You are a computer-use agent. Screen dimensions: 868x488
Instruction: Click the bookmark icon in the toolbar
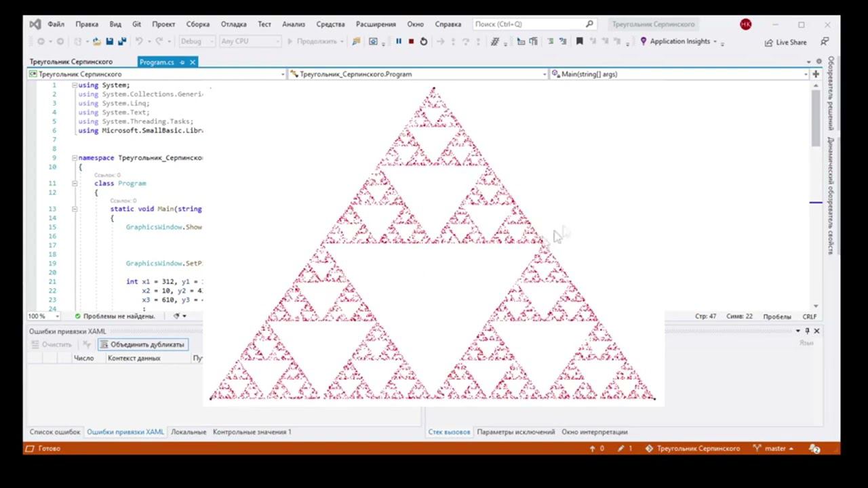click(x=579, y=41)
